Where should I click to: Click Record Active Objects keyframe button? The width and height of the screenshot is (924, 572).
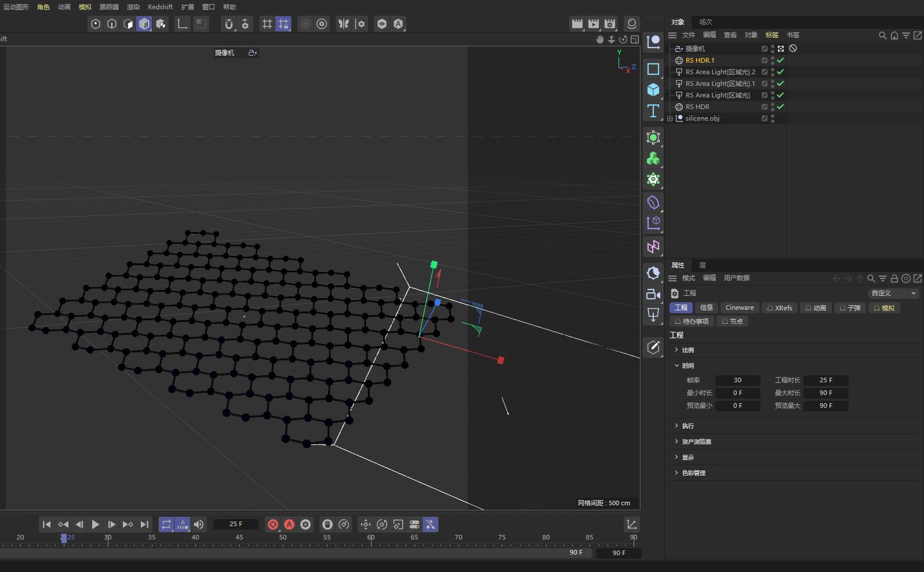(273, 524)
